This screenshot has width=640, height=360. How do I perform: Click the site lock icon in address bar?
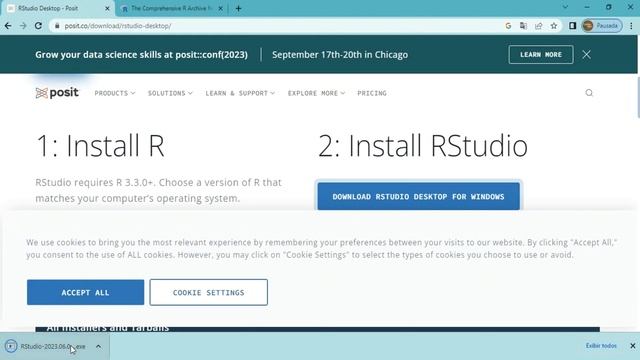pos(57,26)
